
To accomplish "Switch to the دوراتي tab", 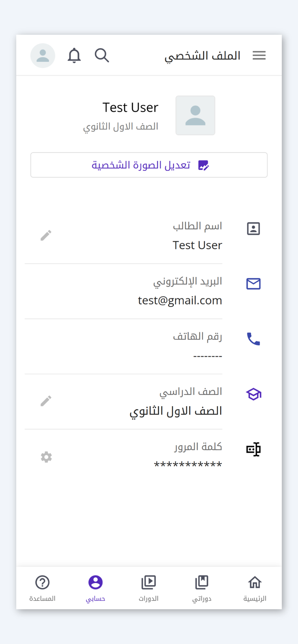I will pos(202,588).
